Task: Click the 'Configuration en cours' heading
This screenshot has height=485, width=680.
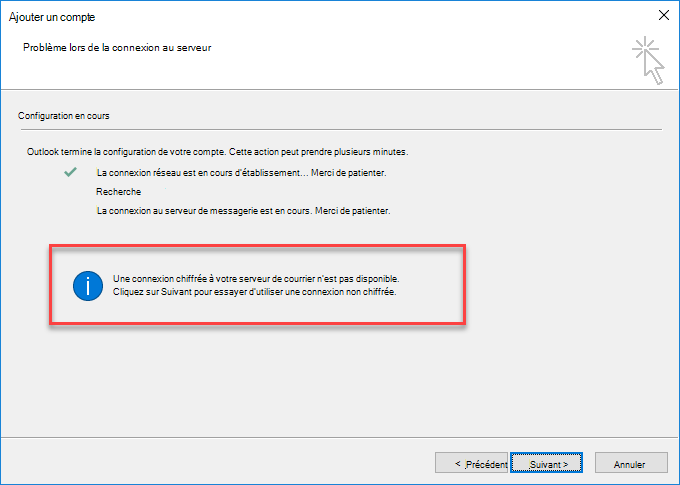Action: tap(64, 116)
